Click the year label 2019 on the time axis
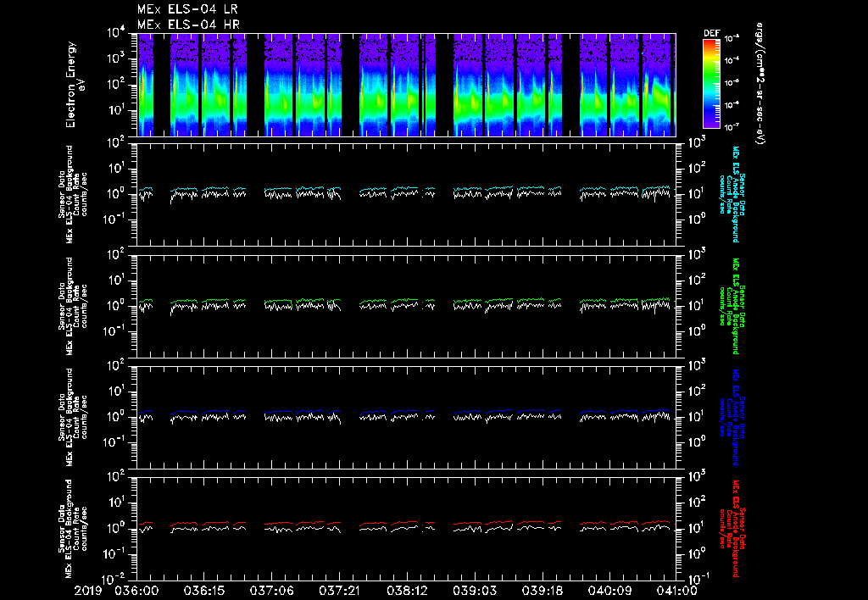 [x=88, y=592]
